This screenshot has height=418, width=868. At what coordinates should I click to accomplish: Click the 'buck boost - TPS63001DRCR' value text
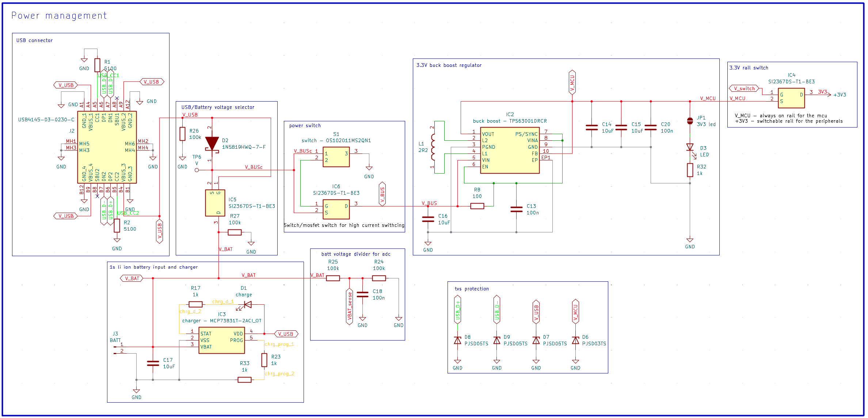(x=510, y=121)
